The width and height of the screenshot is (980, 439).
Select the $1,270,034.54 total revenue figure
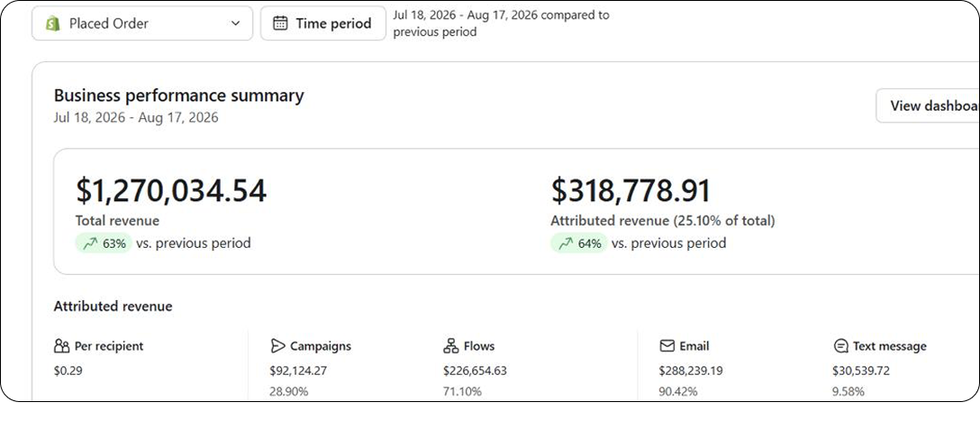(x=171, y=191)
